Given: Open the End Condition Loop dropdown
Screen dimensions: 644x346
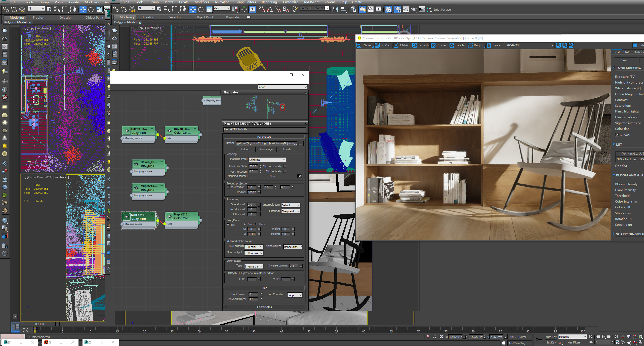Looking at the screenshot, I should click(x=295, y=295).
